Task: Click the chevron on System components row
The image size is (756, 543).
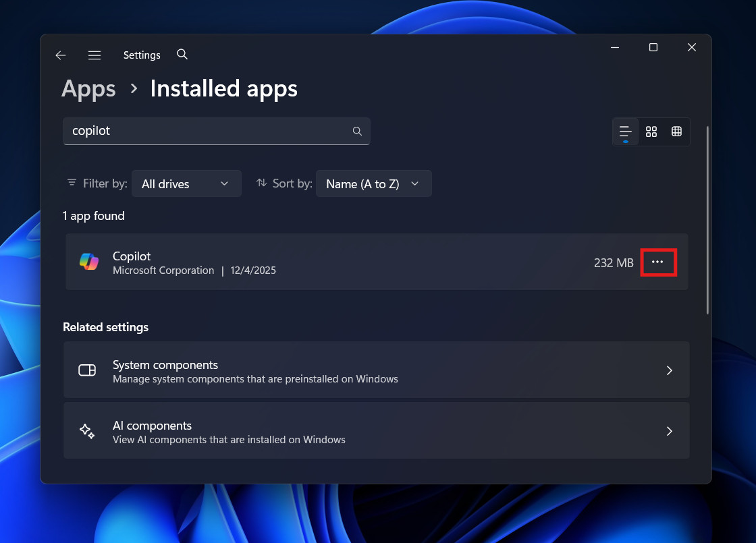Action: pos(669,370)
